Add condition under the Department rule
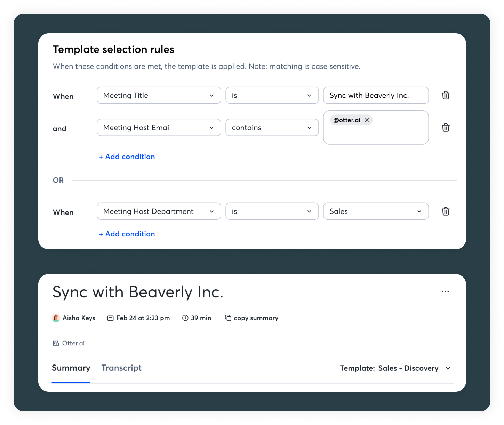The height and width of the screenshot is (425, 504). (127, 234)
